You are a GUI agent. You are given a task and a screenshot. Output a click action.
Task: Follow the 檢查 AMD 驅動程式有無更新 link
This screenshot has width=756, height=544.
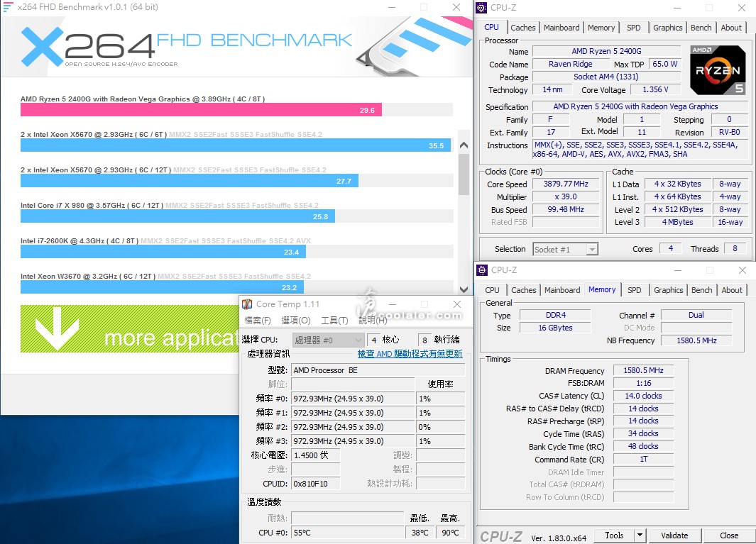(x=410, y=353)
